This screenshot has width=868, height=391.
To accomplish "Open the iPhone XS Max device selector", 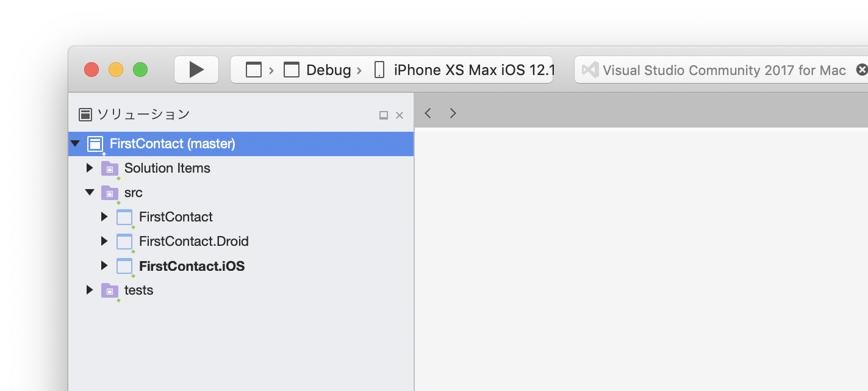I will [x=473, y=70].
